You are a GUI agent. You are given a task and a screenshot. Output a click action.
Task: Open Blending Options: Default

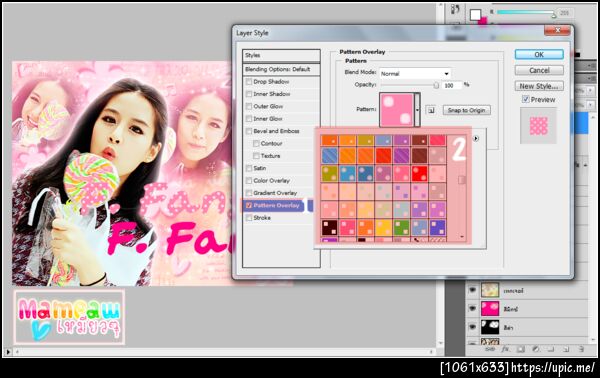tap(281, 69)
